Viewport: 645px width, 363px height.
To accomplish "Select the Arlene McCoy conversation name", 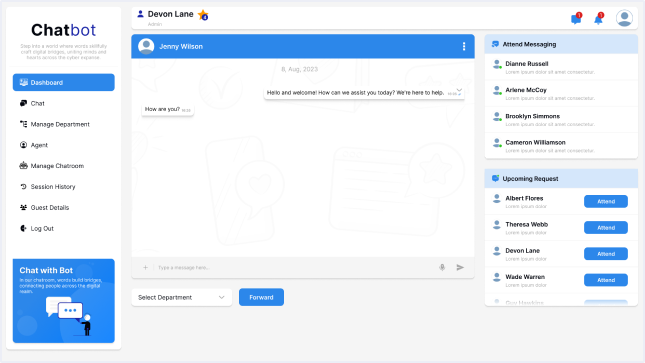I will point(526,90).
